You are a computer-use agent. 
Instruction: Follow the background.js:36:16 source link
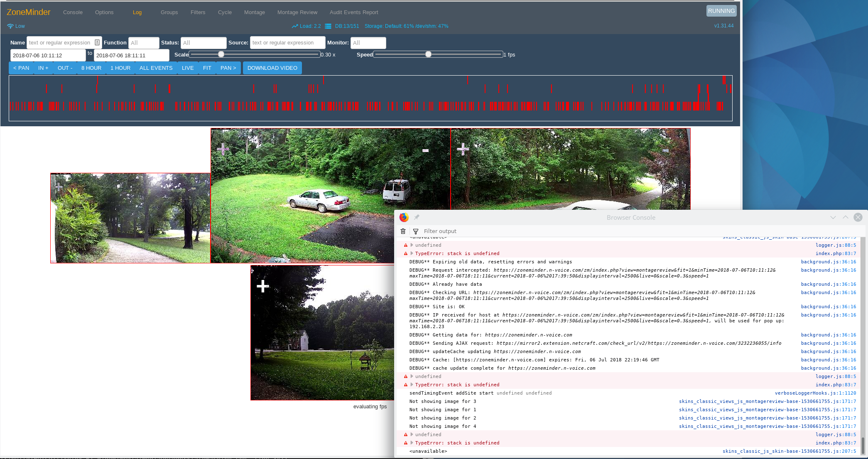tap(829, 262)
